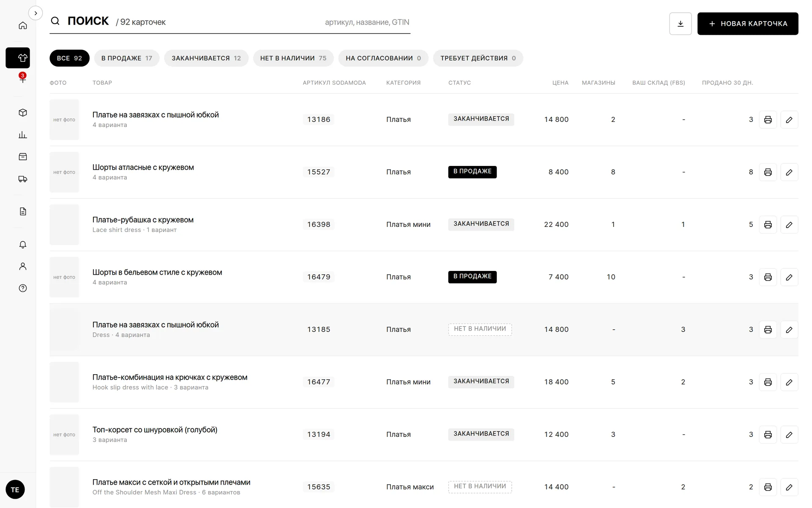The height and width of the screenshot is (508, 812).
Task: Edit the card with article 13194
Action: (x=789, y=435)
